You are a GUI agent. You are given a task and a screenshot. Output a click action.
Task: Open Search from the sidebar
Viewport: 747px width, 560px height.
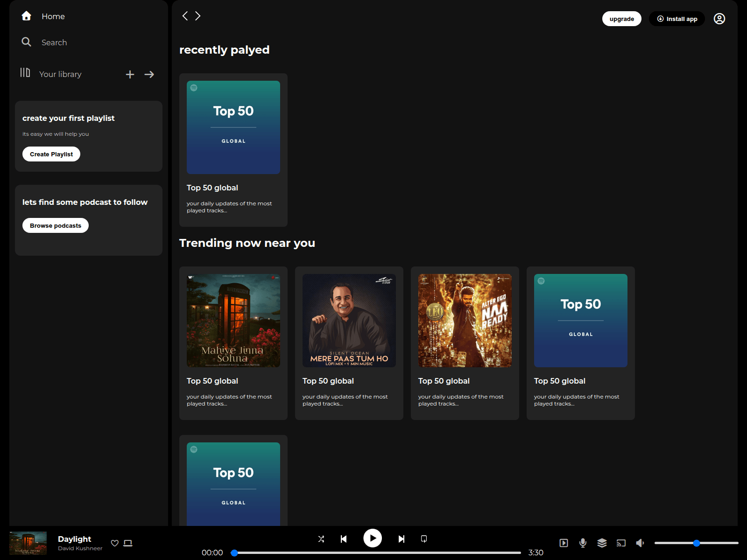point(54,42)
